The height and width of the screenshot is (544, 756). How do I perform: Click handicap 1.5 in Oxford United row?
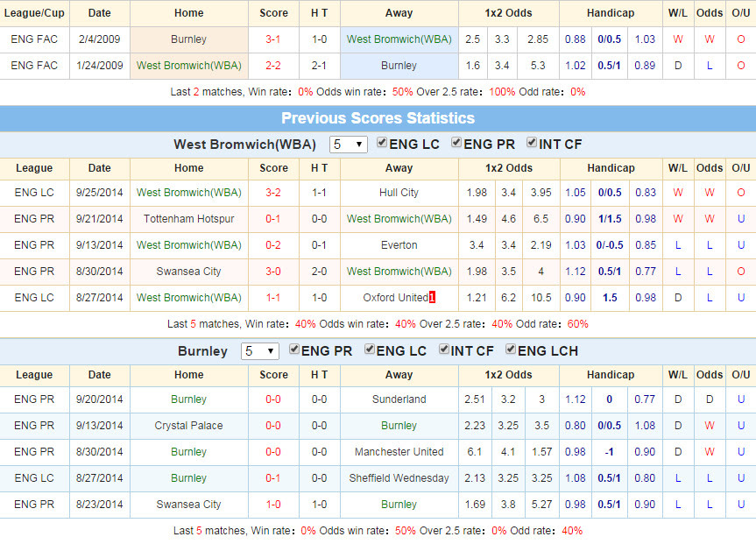[610, 298]
